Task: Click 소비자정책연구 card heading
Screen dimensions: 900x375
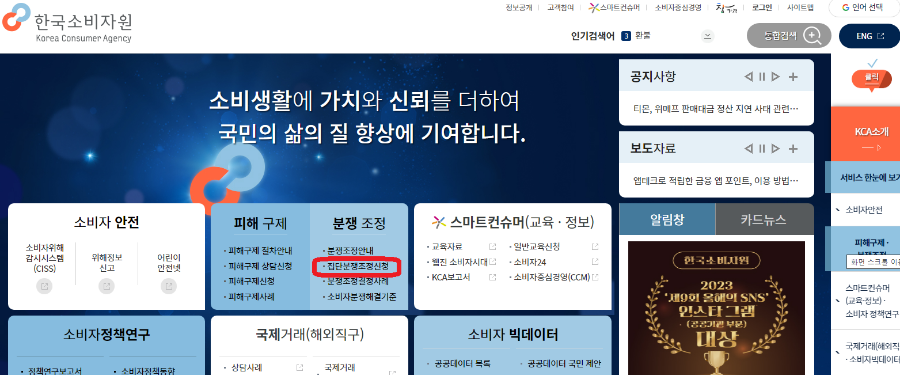Action: click(106, 335)
